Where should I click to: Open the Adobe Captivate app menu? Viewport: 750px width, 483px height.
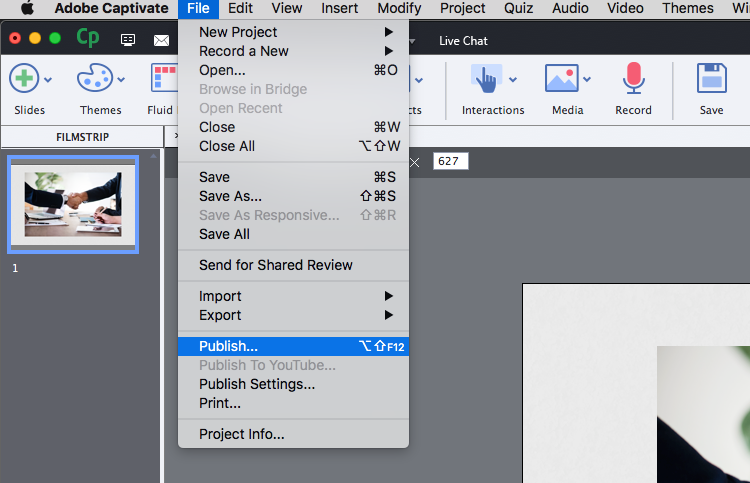pyautogui.click(x=111, y=8)
